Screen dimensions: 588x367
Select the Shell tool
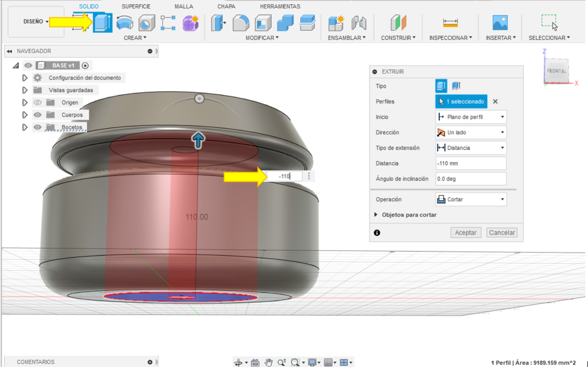coord(263,23)
